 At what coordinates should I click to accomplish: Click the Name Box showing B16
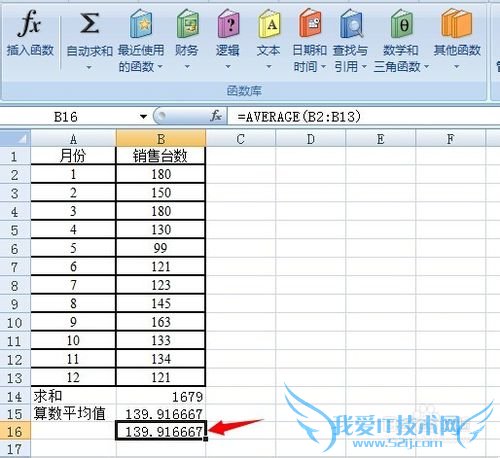(67, 117)
